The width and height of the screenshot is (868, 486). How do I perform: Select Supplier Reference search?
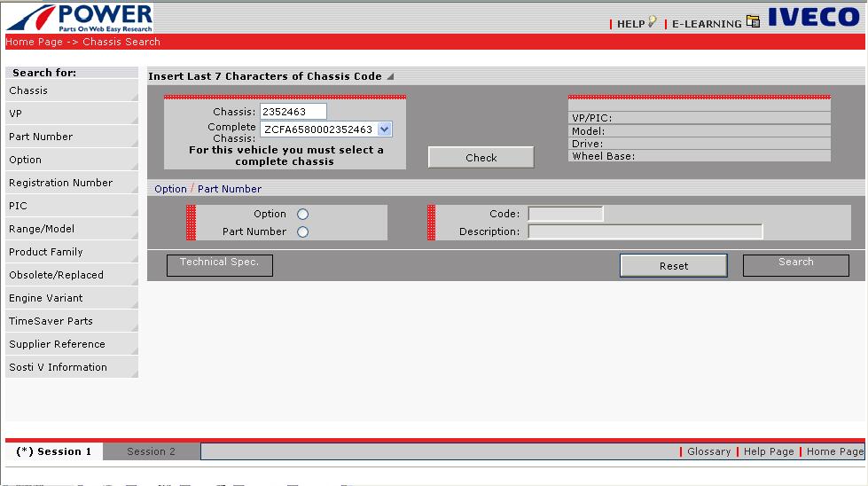pyautogui.click(x=72, y=344)
